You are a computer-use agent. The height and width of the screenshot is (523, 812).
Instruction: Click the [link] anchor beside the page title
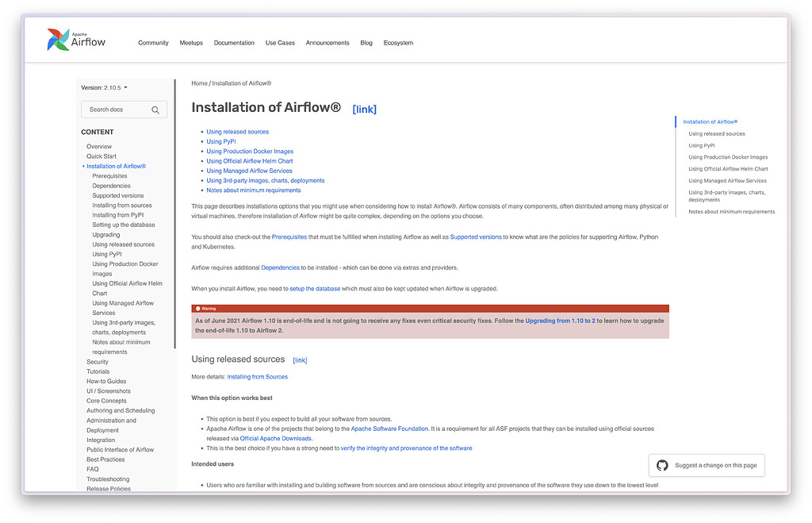364,110
